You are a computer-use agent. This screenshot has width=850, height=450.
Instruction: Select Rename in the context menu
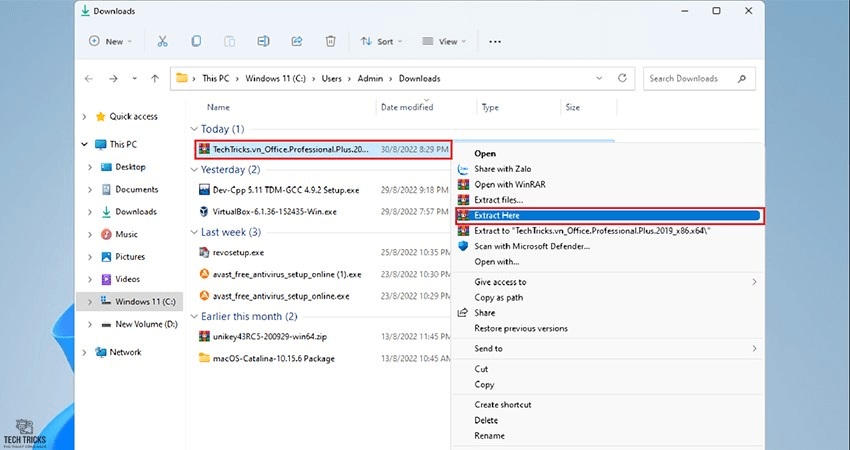[490, 435]
